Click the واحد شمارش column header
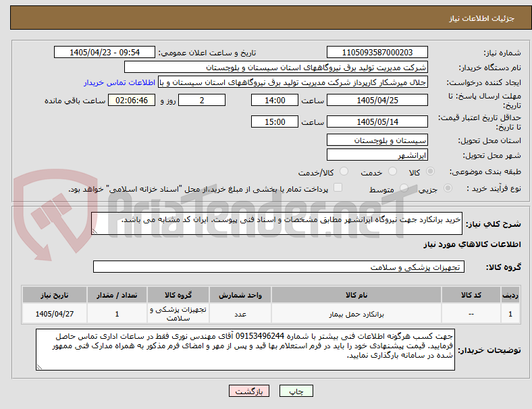The height and width of the screenshot is (409, 532). click(x=240, y=295)
